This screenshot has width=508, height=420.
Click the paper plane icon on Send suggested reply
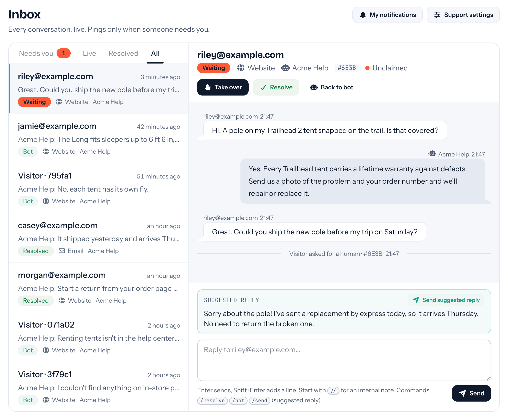pos(416,300)
